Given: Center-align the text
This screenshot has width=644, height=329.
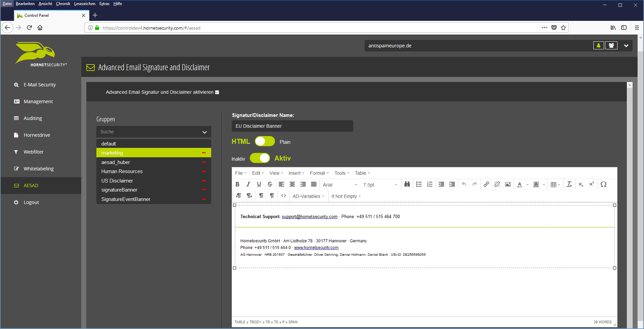Looking at the screenshot, I should (292, 184).
